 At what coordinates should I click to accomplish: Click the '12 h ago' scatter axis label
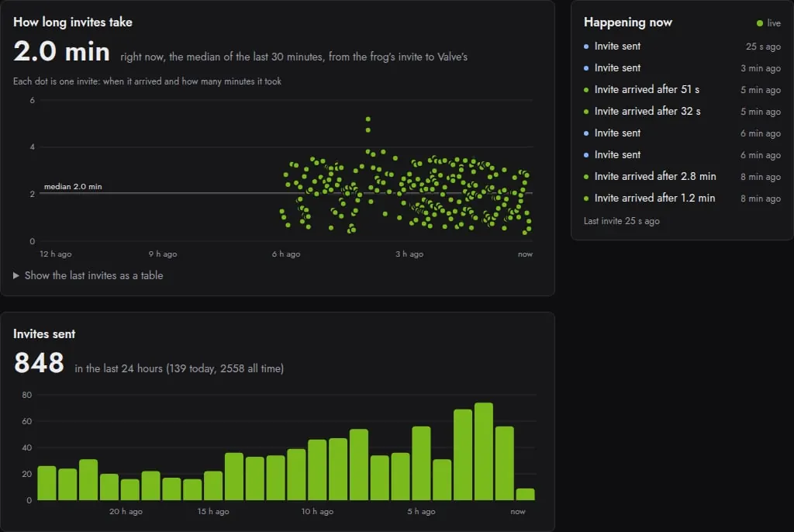56,254
